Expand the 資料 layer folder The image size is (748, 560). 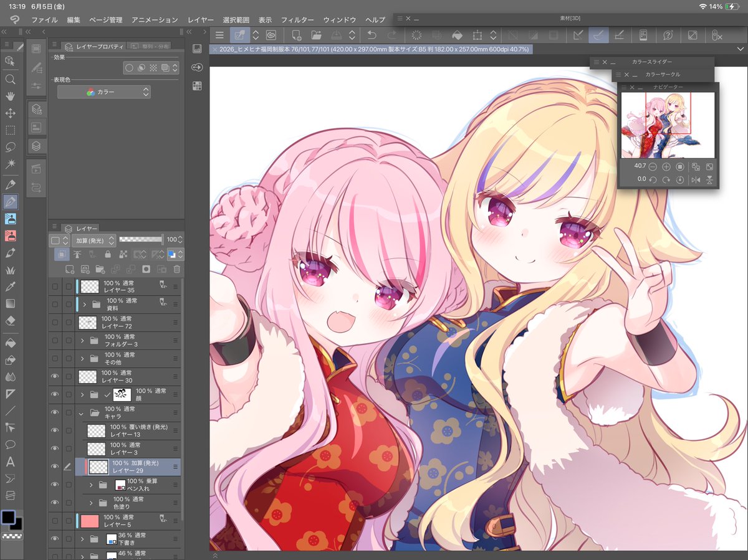84,304
